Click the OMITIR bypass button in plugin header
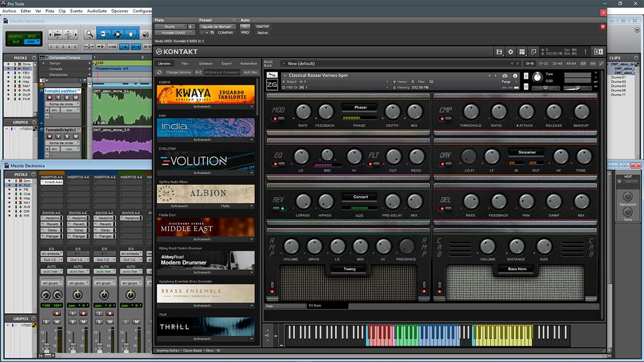 [262, 26]
